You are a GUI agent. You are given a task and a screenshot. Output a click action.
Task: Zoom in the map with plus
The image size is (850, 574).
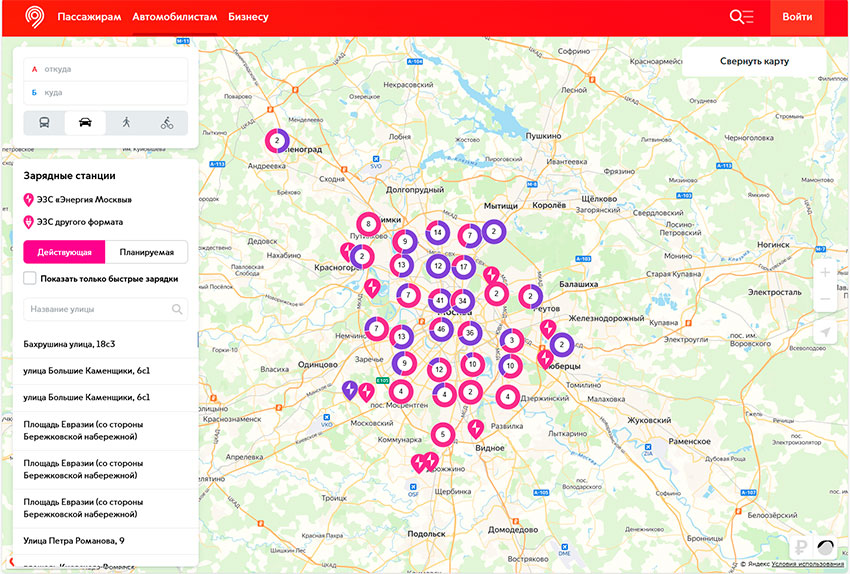click(x=825, y=273)
